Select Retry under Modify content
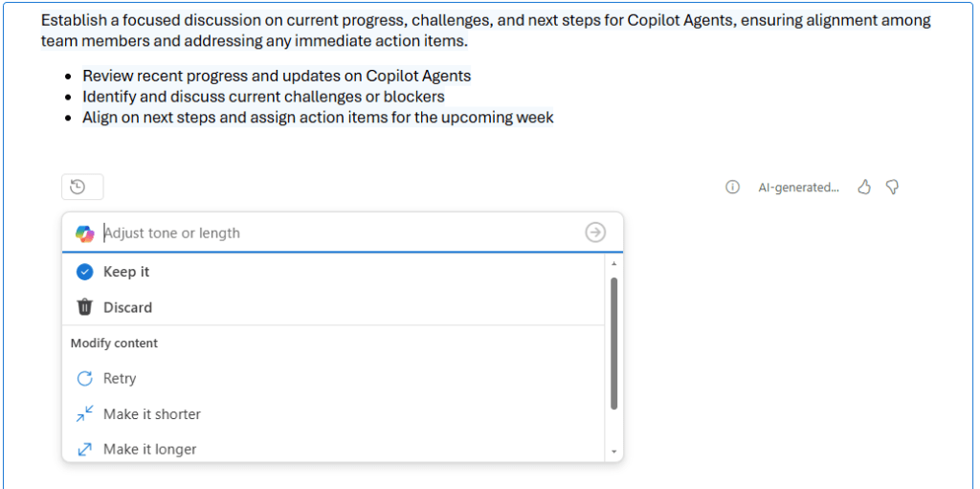980x489 pixels. [120, 379]
